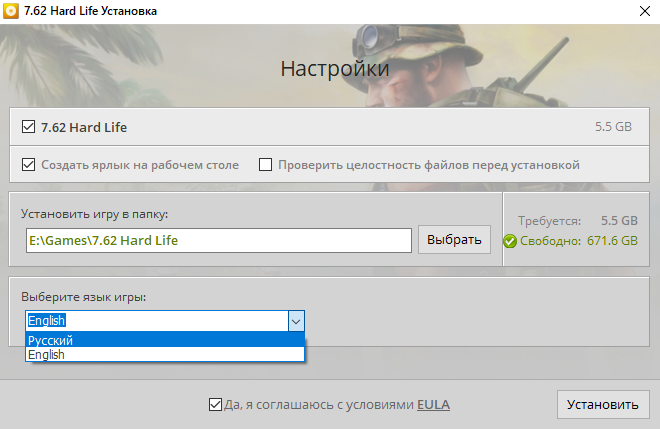Screen dimensions: 660x429
Task: Click the 'Выбрать' browse folder button
Action: pos(454,240)
